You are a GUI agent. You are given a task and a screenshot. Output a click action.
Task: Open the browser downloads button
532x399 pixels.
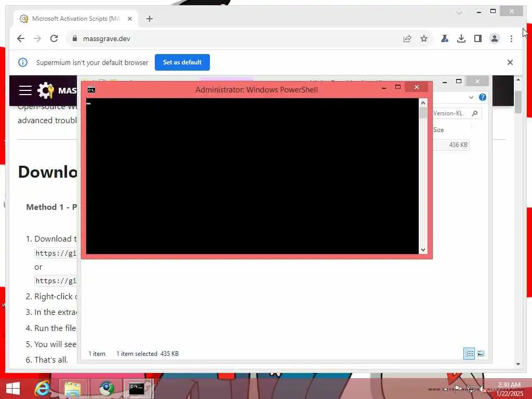[x=461, y=38]
